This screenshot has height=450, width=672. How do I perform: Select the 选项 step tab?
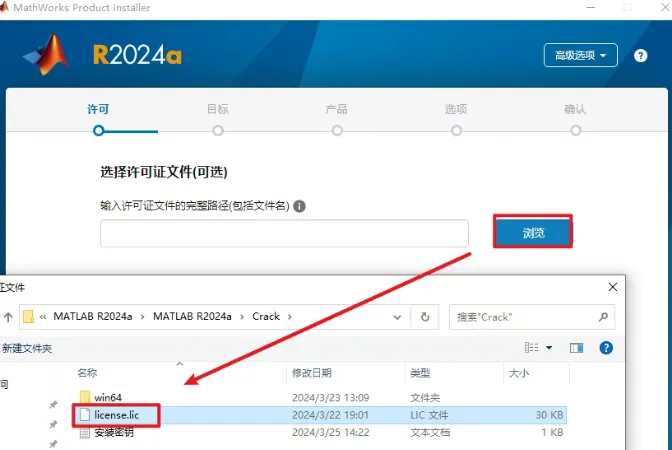(456, 109)
